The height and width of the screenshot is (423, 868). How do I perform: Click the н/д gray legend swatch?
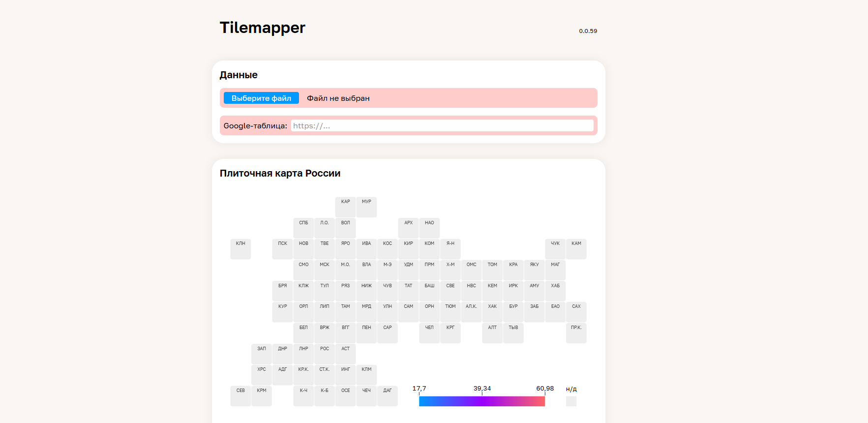(571, 401)
